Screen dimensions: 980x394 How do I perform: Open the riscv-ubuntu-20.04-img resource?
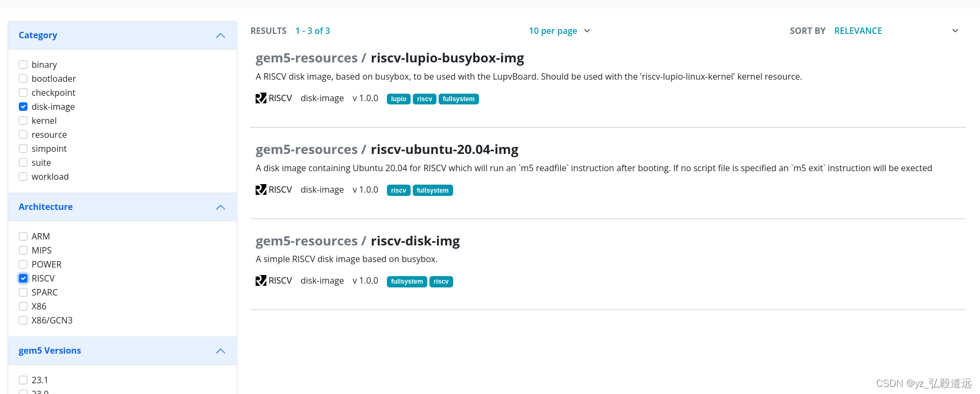pyautogui.click(x=445, y=150)
